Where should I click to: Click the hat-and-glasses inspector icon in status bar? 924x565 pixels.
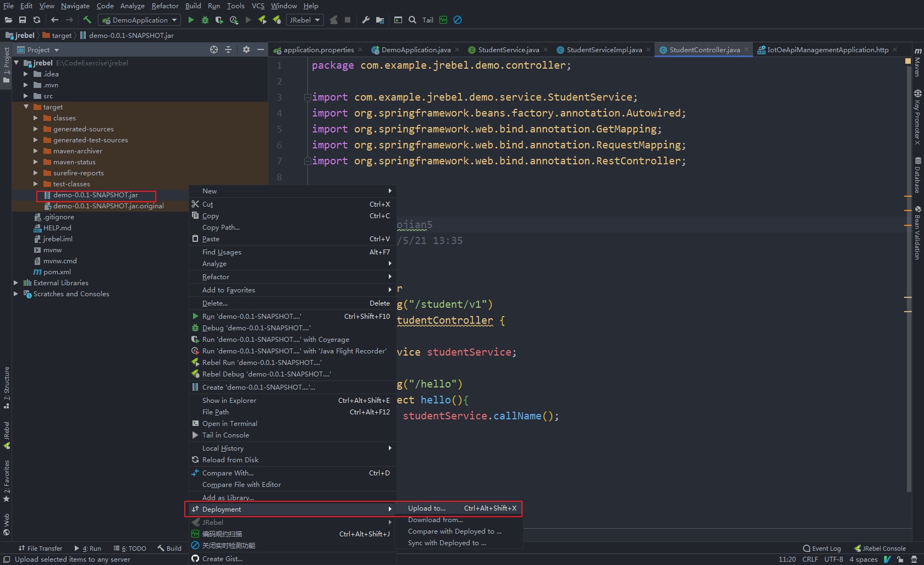(914, 559)
